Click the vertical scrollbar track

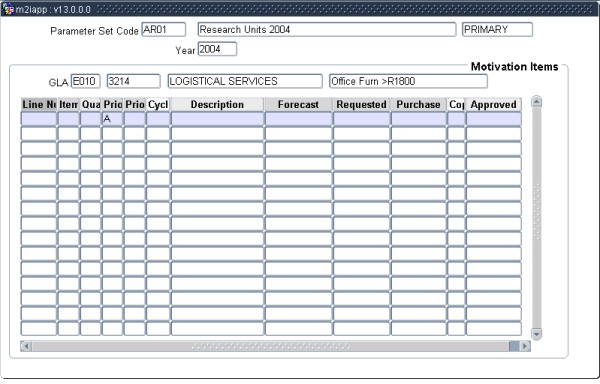536,218
